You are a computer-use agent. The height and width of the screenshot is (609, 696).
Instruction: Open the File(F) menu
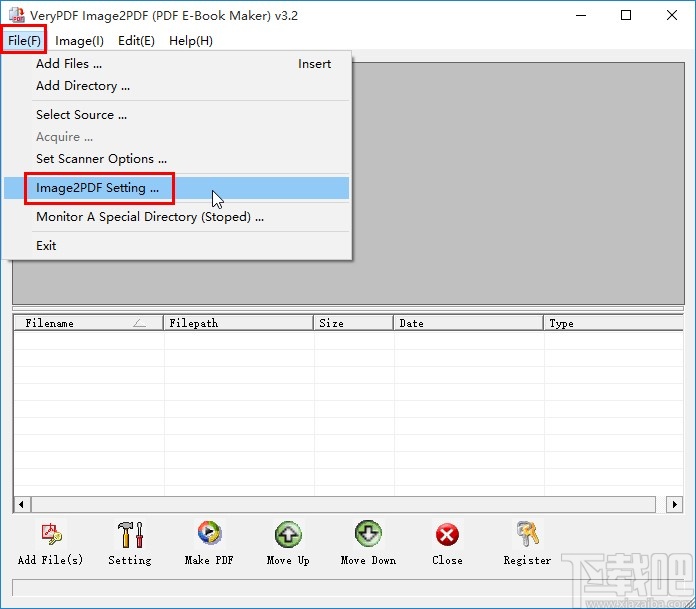[x=24, y=41]
